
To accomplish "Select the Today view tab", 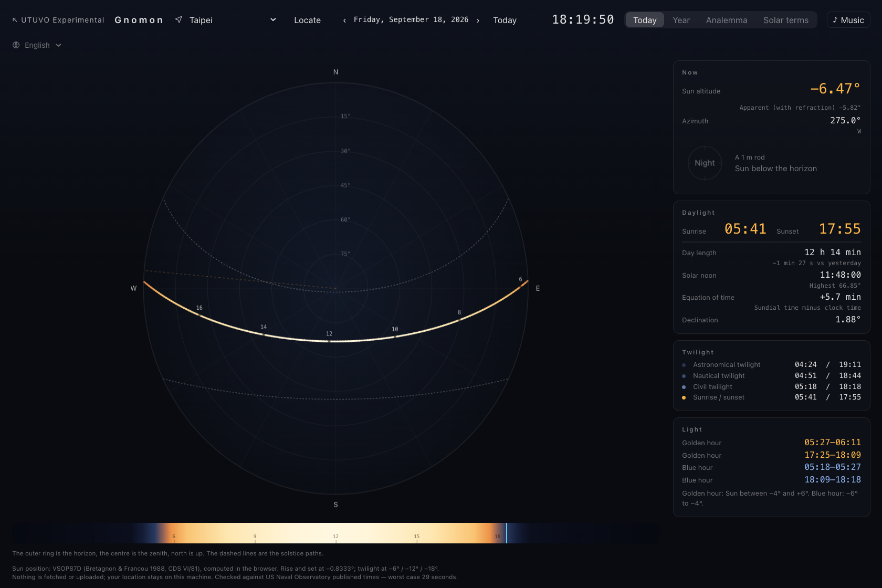I will 645,20.
